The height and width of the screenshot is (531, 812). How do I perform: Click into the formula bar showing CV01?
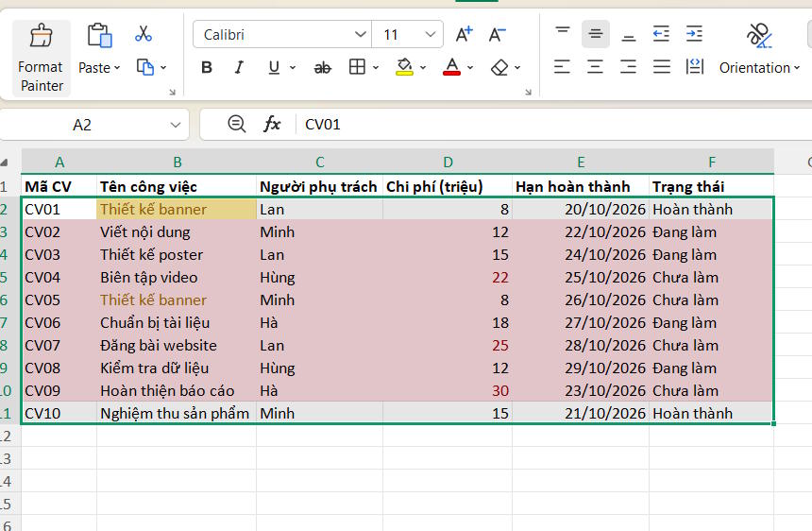554,125
